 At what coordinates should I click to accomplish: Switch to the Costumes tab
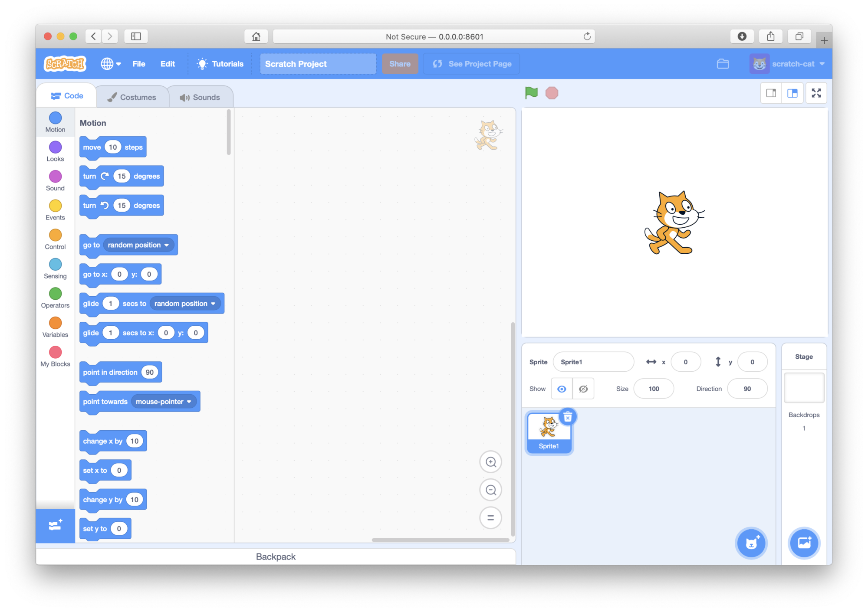(132, 97)
